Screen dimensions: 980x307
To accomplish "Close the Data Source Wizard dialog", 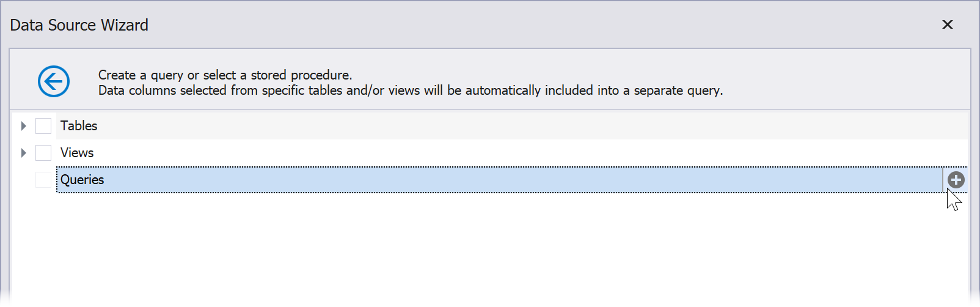I will [948, 24].
